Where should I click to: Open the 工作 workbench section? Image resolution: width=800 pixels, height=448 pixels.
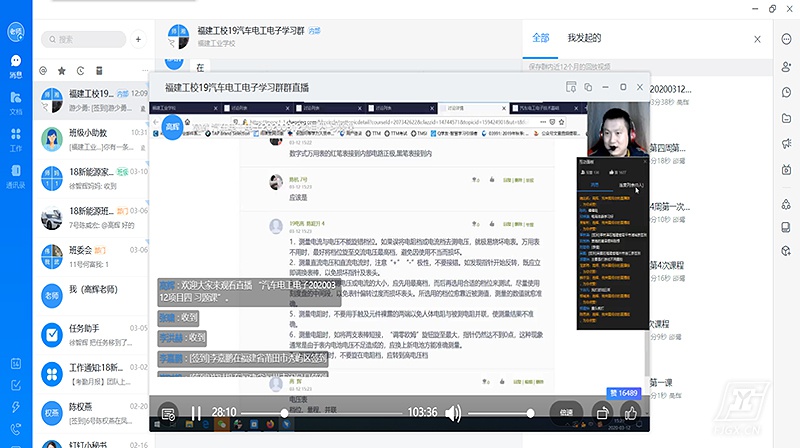pyautogui.click(x=16, y=139)
